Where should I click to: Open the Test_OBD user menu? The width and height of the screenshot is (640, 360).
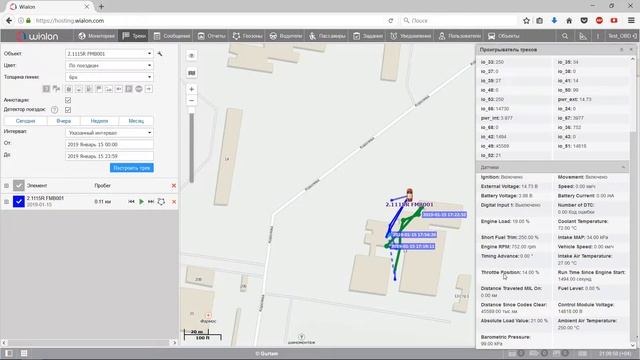[622, 36]
